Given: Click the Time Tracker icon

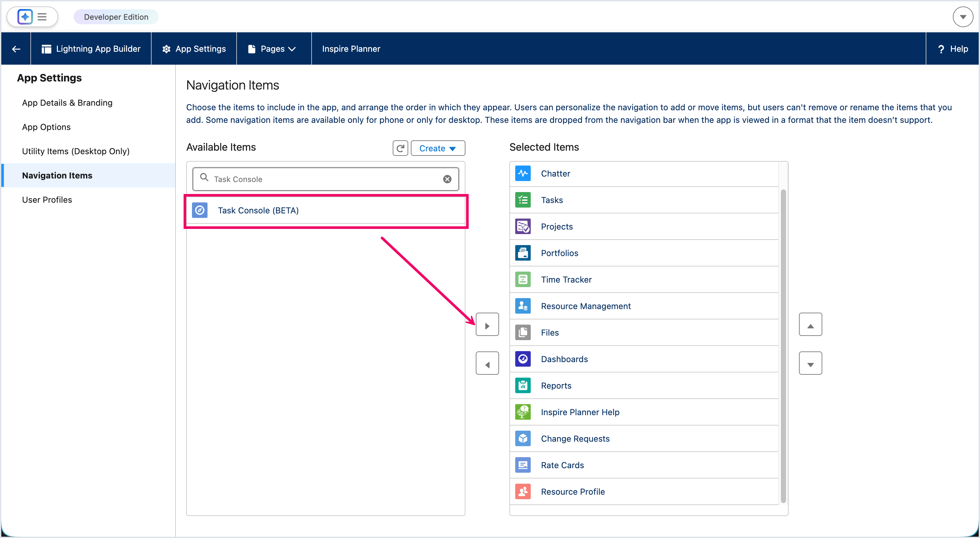Looking at the screenshot, I should click(x=523, y=280).
